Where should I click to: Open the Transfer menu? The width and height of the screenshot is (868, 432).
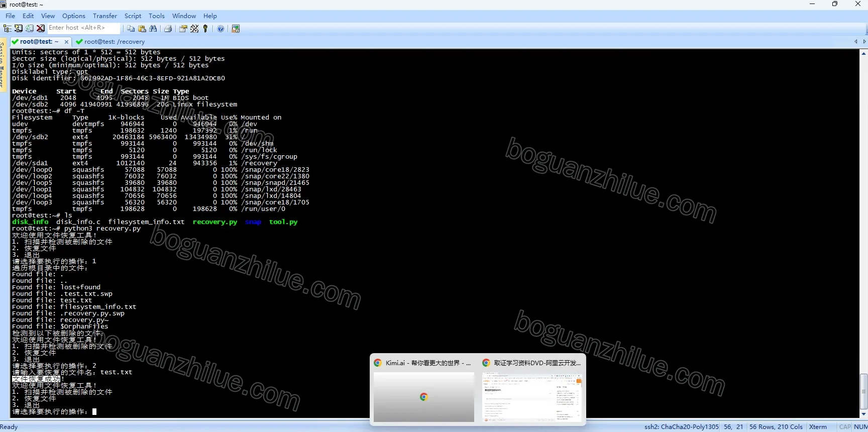click(x=105, y=16)
